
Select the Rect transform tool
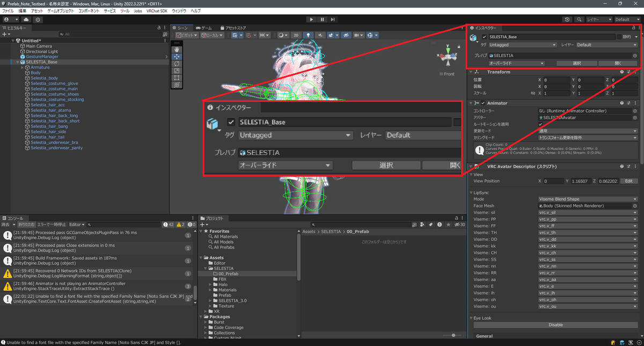point(177,77)
